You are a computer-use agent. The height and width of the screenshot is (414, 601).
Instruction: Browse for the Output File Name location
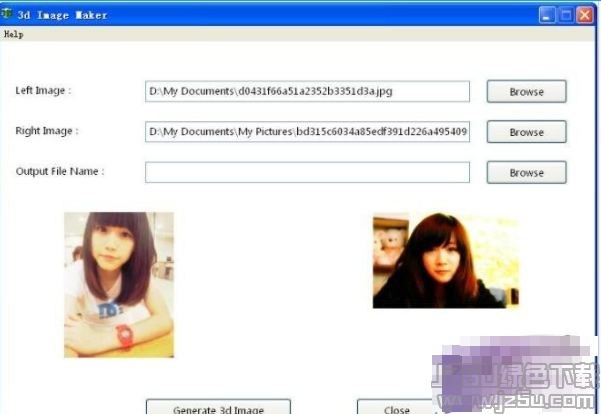526,173
